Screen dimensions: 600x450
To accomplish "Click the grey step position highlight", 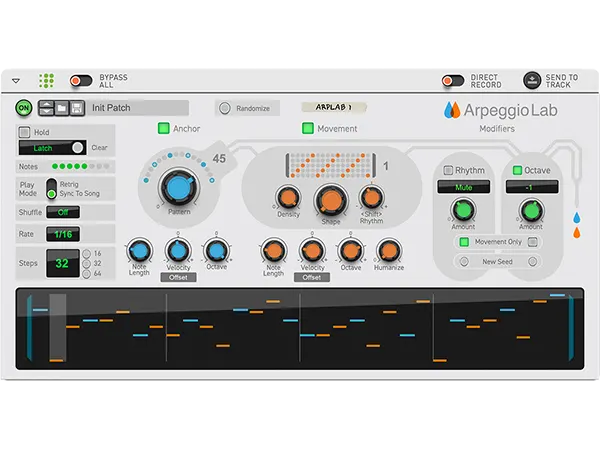I will click(57, 326).
